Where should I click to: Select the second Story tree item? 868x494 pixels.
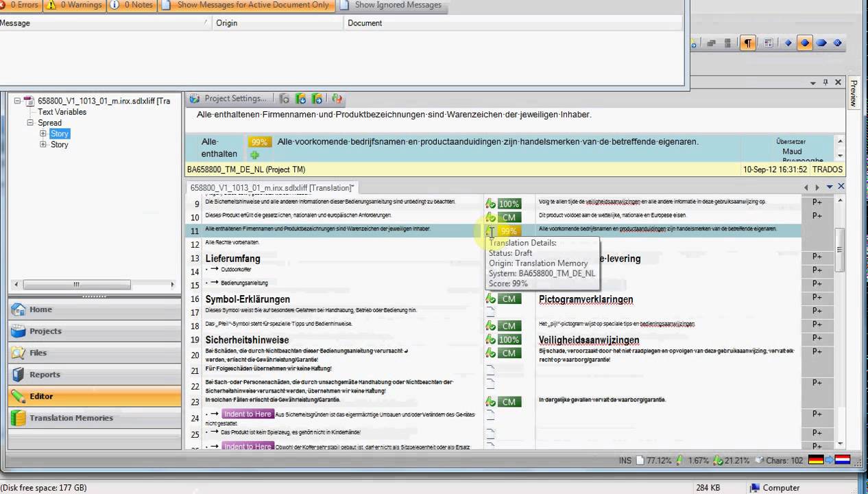(x=60, y=145)
